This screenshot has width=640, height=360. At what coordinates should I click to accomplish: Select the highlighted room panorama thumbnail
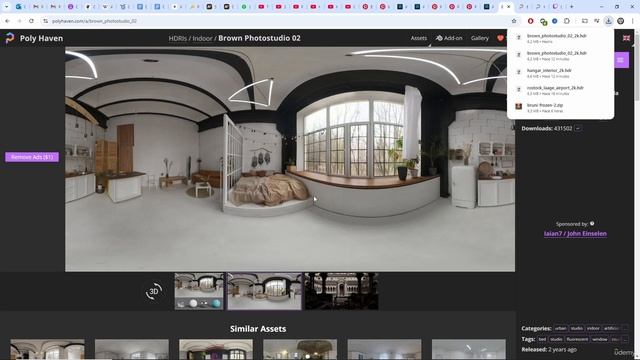(264, 291)
